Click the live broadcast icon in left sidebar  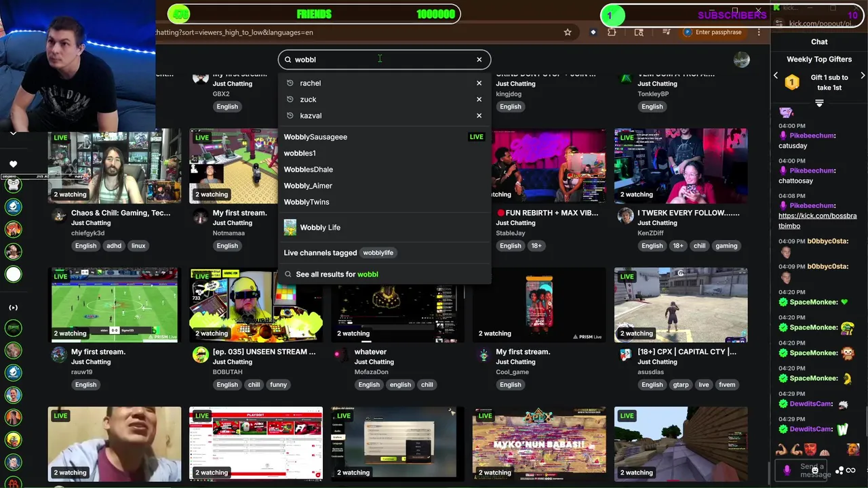(13, 308)
